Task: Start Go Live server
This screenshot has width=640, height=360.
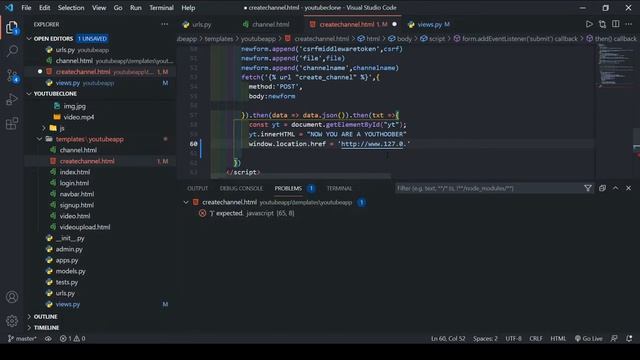Action: (589, 338)
